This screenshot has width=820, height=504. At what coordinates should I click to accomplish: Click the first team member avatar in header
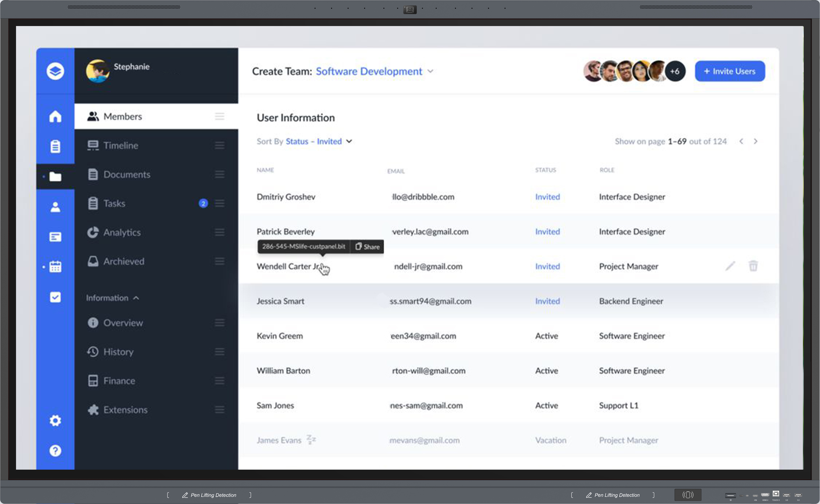point(593,71)
